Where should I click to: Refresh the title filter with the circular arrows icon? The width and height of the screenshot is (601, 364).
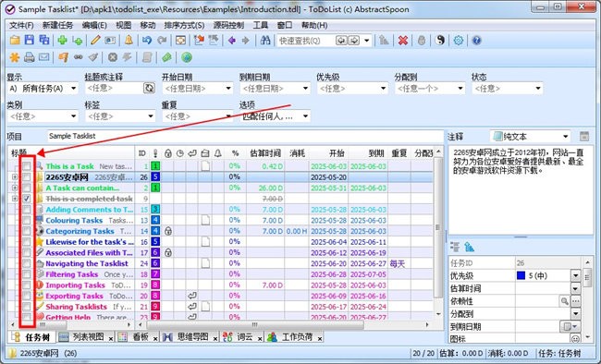(149, 88)
